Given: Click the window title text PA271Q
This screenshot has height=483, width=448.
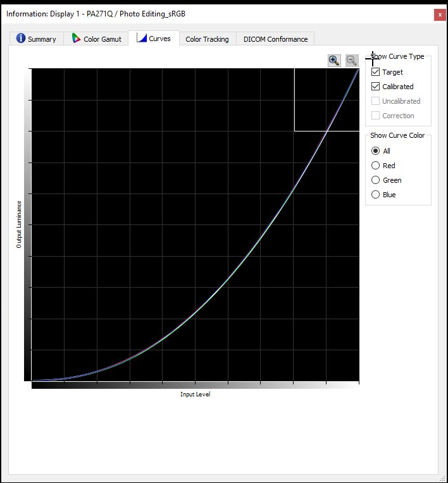Looking at the screenshot, I should [x=99, y=14].
